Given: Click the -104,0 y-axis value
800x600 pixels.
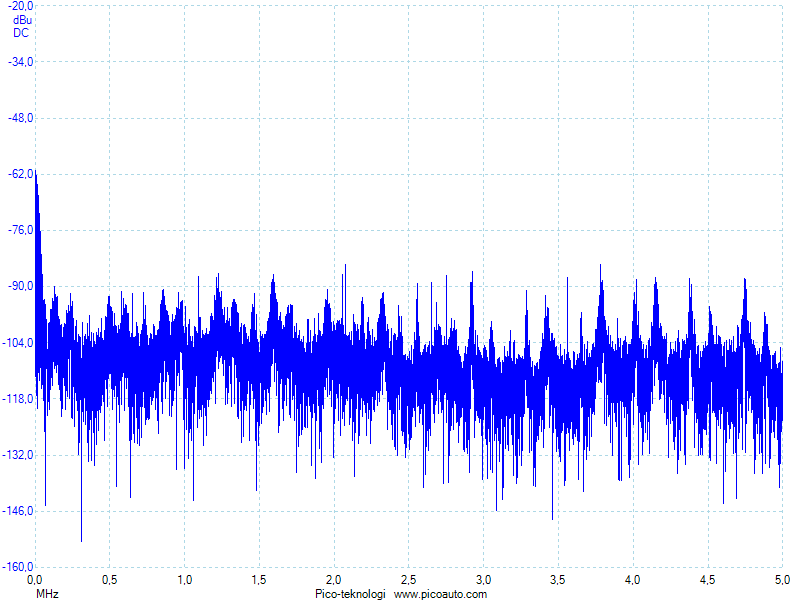Looking at the screenshot, I should coord(18,342).
